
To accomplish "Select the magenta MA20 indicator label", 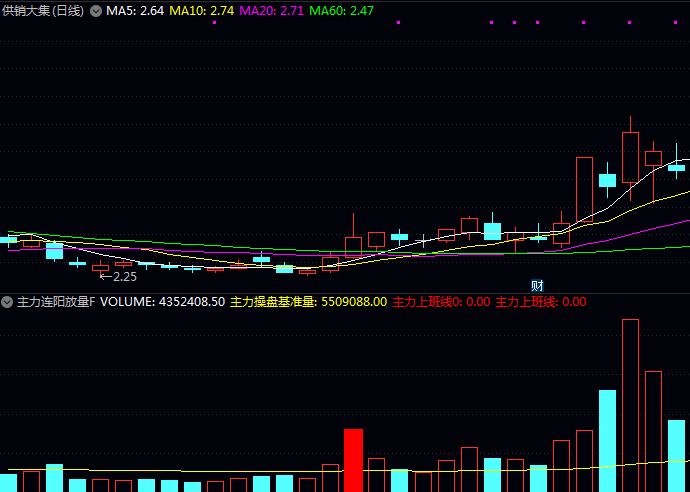I will tap(272, 10).
